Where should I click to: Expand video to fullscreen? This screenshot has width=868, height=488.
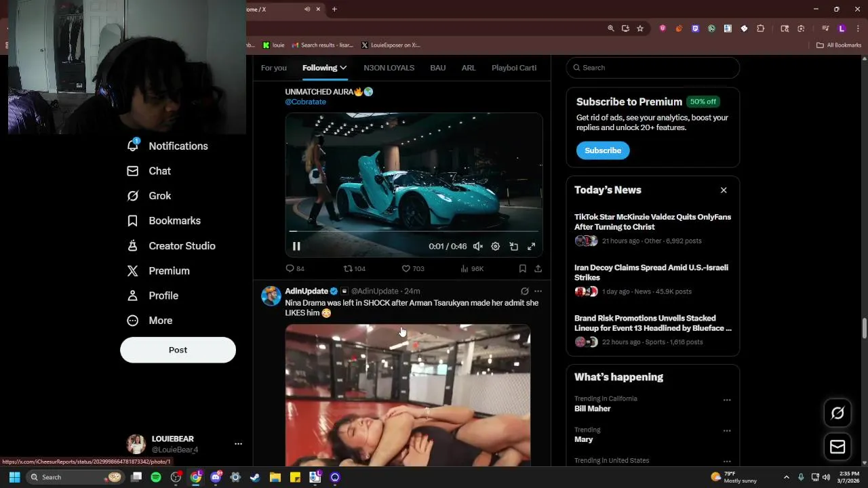(x=532, y=247)
